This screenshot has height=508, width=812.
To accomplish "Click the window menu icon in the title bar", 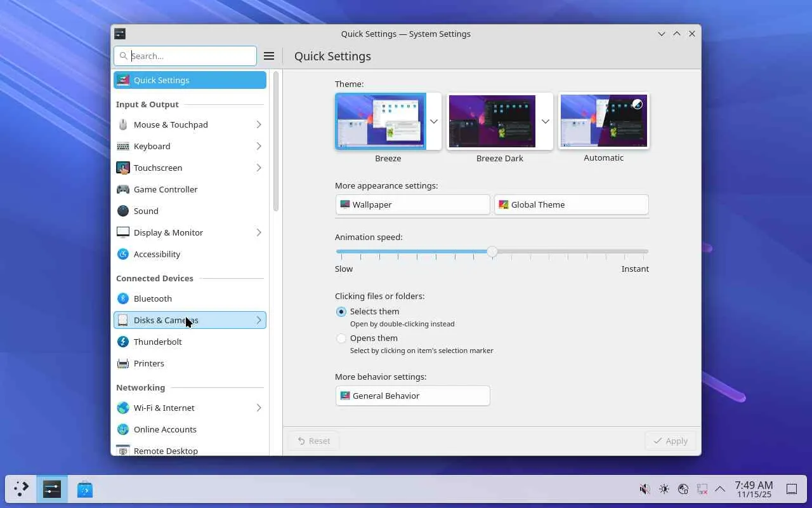I will pyautogui.click(x=120, y=34).
